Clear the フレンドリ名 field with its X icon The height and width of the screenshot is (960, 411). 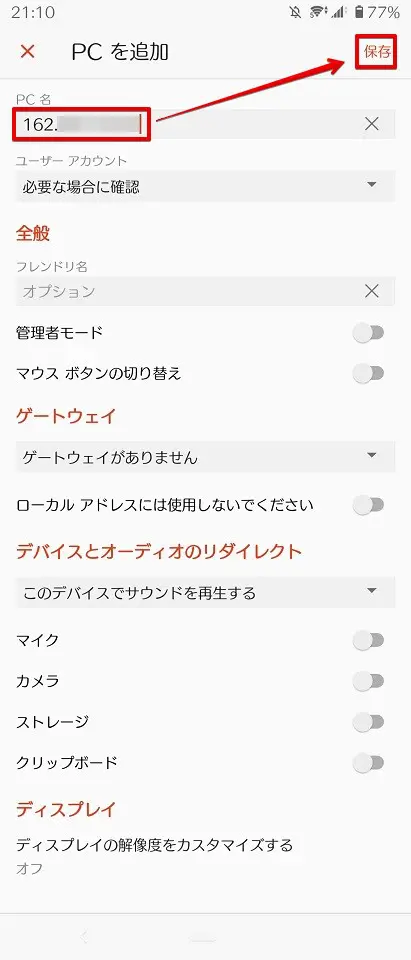tap(371, 291)
